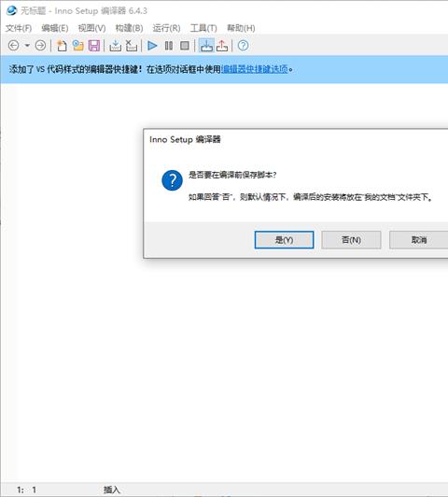Open the back history dropdown arrow

pos(27,46)
